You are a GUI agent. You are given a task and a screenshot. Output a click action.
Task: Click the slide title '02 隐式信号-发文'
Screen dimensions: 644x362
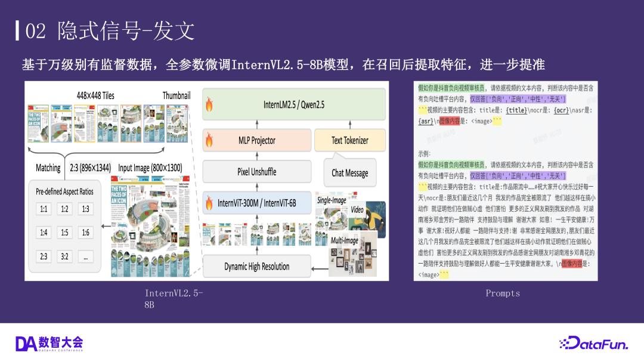tap(110, 31)
